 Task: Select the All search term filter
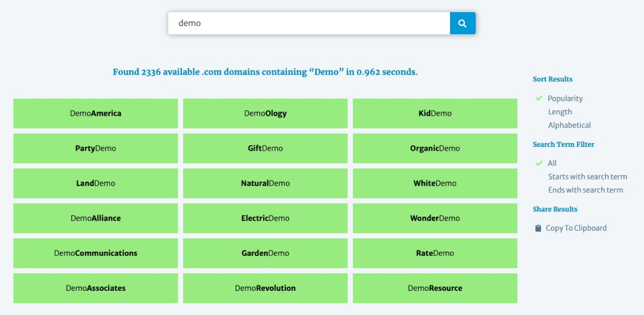(552, 163)
